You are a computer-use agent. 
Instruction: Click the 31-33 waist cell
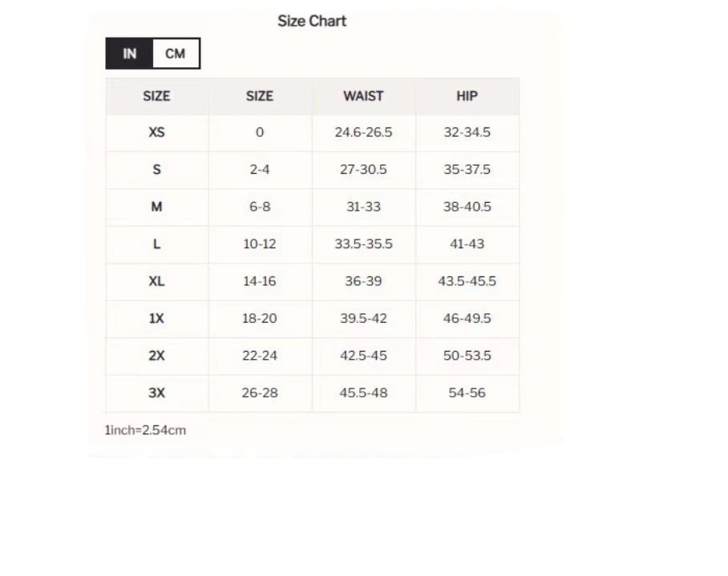[x=363, y=207]
